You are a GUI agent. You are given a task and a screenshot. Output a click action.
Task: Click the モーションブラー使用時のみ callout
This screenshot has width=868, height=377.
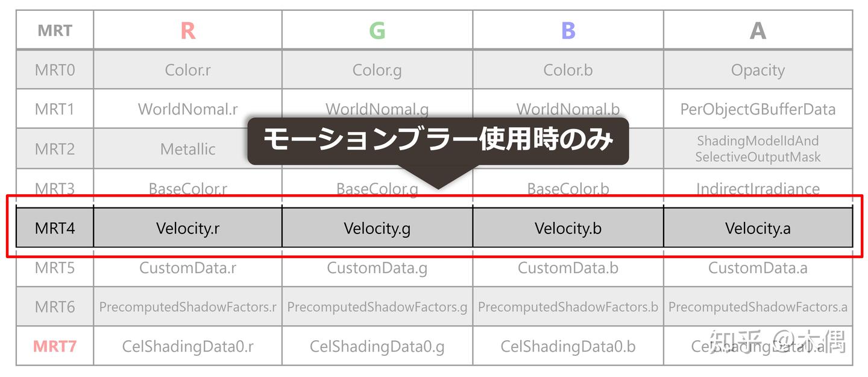tap(438, 141)
